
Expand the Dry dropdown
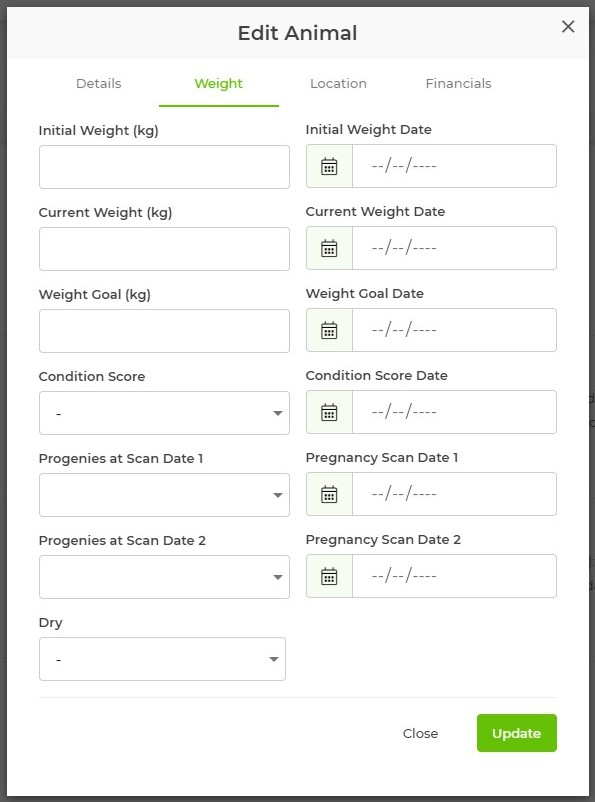point(162,659)
